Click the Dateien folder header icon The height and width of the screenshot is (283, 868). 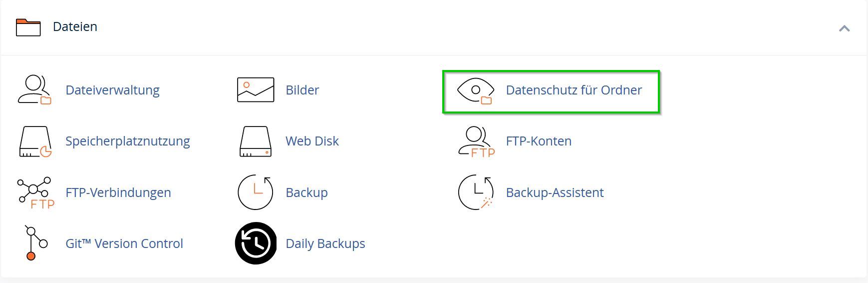tap(28, 27)
